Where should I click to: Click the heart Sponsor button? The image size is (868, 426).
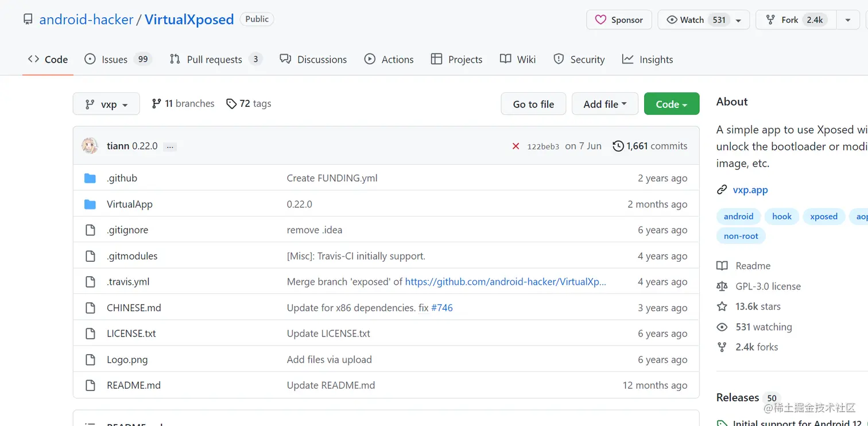[x=619, y=20]
